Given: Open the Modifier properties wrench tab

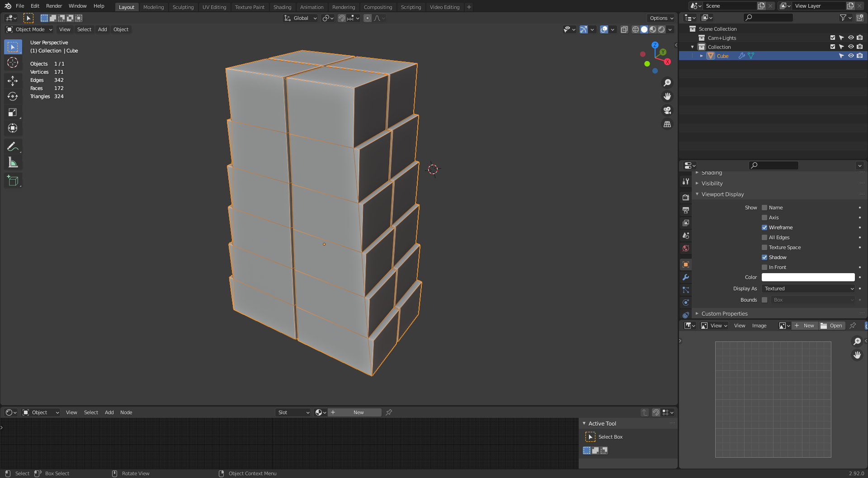Looking at the screenshot, I should (x=686, y=277).
